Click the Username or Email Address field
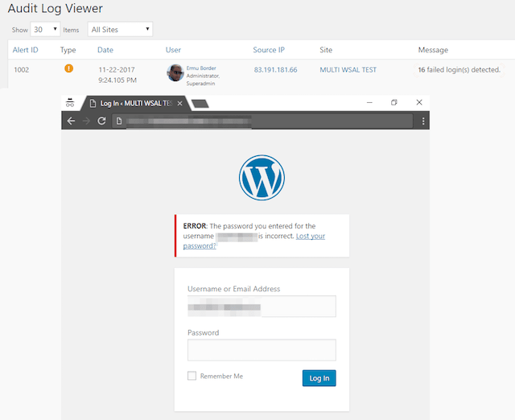The image size is (515, 420). coord(262,307)
